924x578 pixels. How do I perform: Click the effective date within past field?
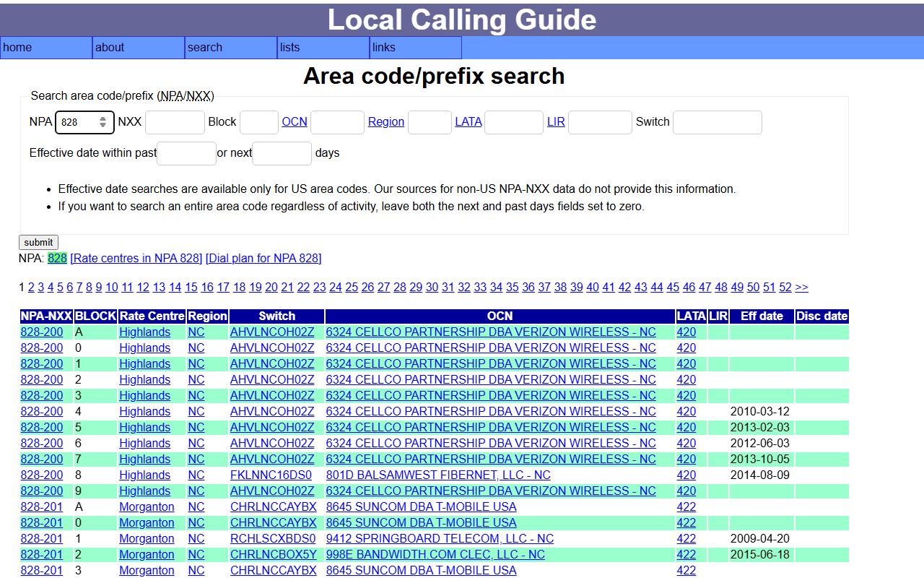click(x=186, y=153)
